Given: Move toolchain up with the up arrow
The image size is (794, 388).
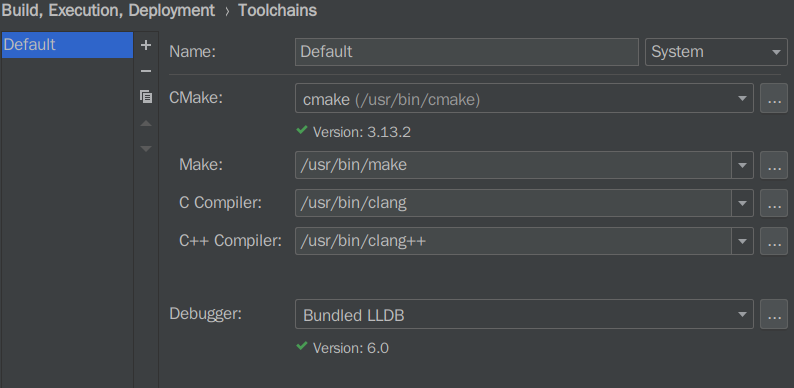Looking at the screenshot, I should (x=146, y=123).
